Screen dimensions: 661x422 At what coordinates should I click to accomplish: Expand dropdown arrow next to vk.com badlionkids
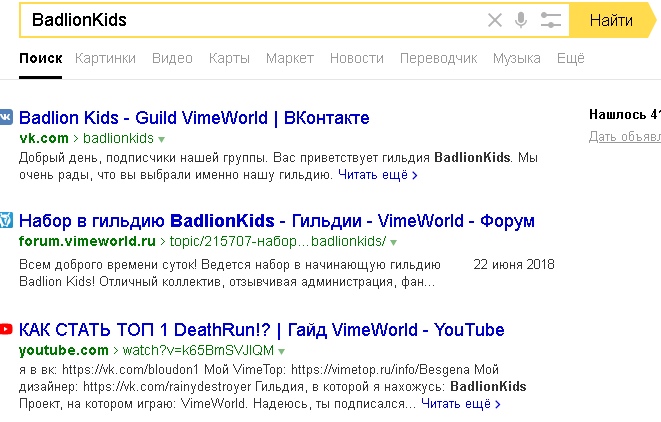(x=161, y=139)
